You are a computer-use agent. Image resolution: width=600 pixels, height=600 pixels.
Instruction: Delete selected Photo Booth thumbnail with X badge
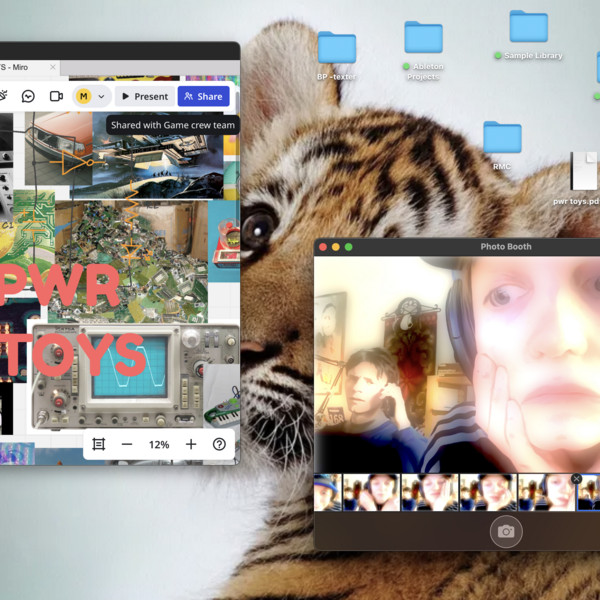coord(576,479)
